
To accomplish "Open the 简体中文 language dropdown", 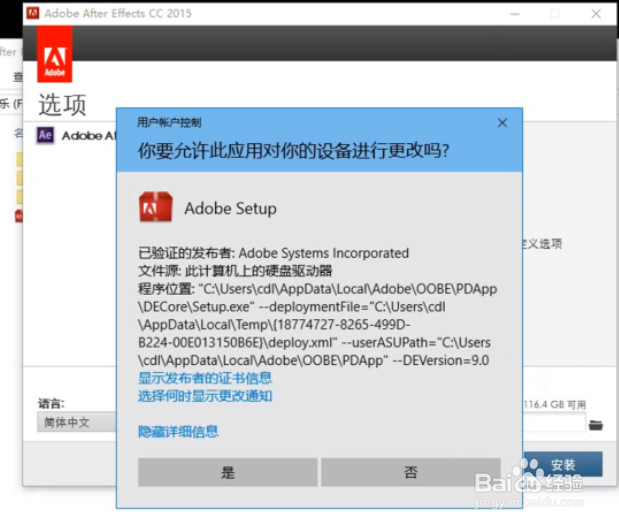I will [77, 422].
